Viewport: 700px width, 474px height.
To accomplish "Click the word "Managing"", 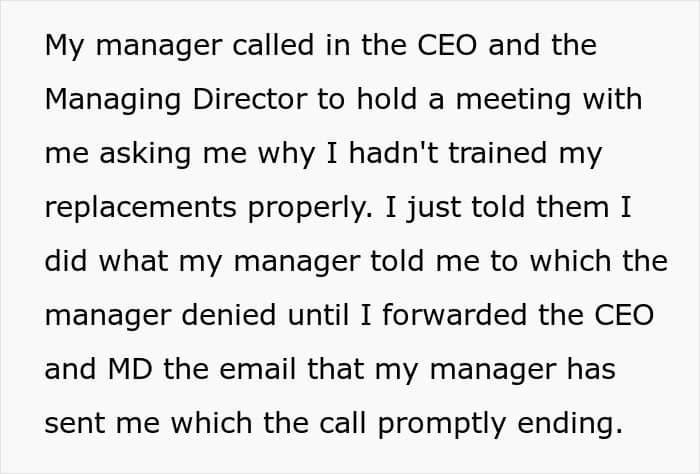I will point(113,101).
